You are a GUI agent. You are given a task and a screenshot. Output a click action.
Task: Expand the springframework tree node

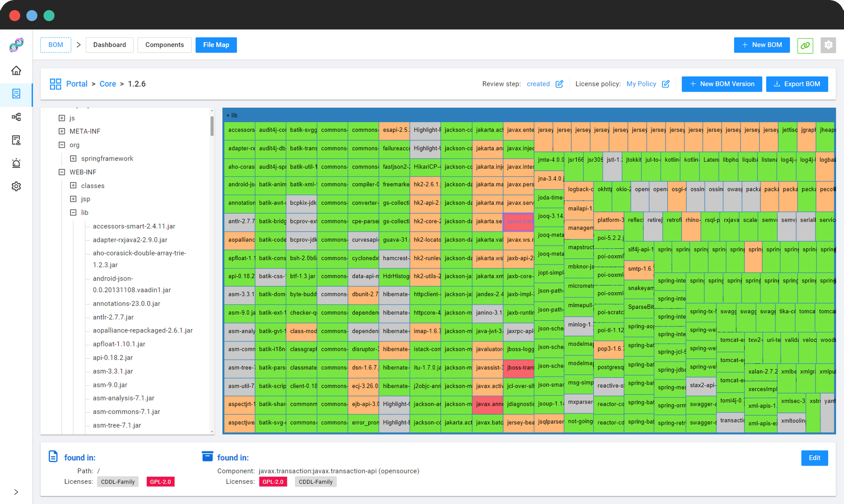pyautogui.click(x=73, y=158)
